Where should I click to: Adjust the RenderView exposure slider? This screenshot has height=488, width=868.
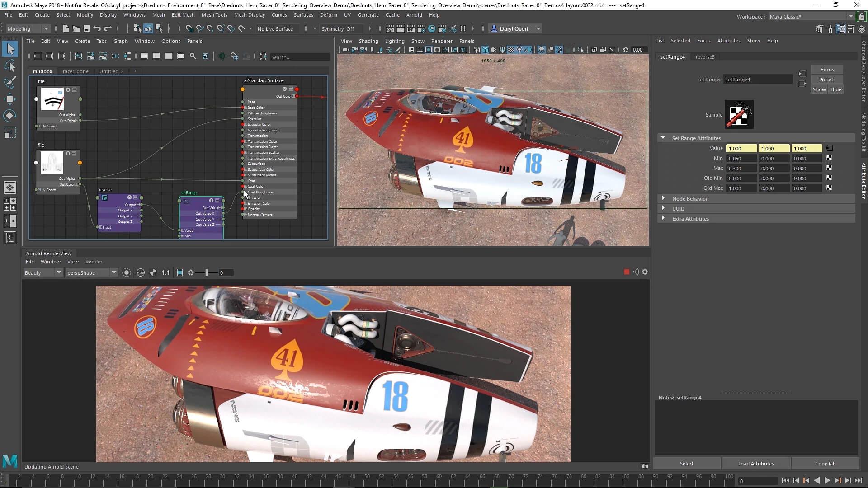click(207, 272)
